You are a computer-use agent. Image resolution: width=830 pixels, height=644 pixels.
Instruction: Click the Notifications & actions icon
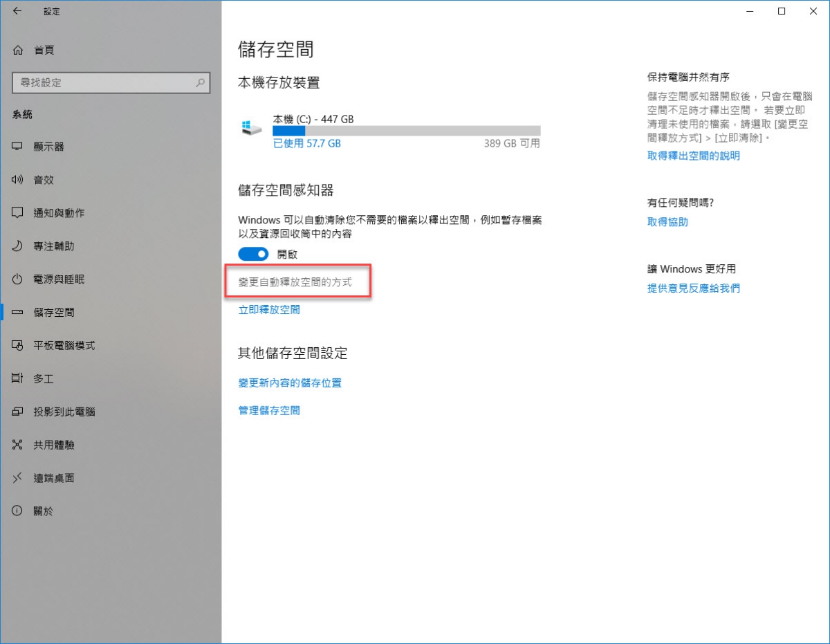coord(18,213)
